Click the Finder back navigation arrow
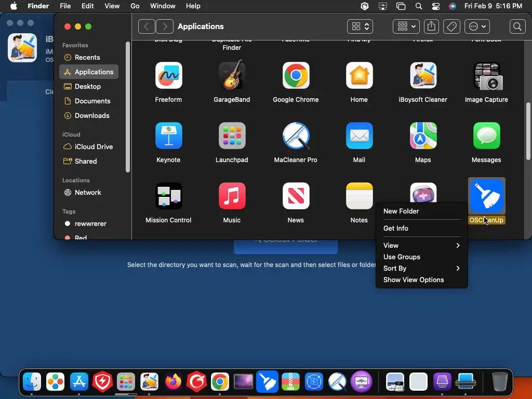Image resolution: width=532 pixels, height=399 pixels. pos(147,26)
